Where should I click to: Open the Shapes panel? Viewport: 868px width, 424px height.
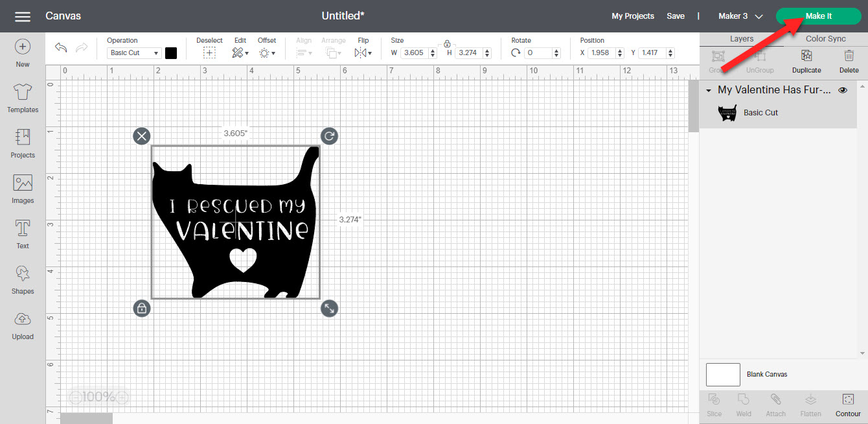(23, 280)
